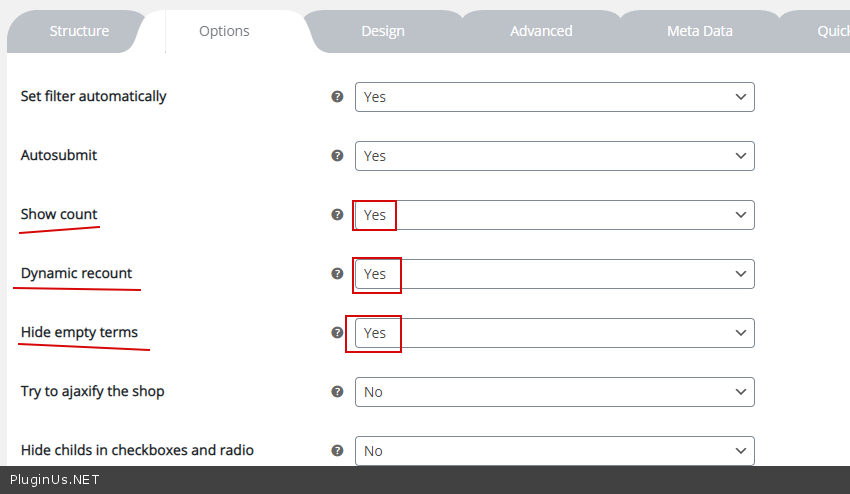Expand the Autosubmit dropdown
Viewport: 850px width, 494px height.
click(554, 156)
